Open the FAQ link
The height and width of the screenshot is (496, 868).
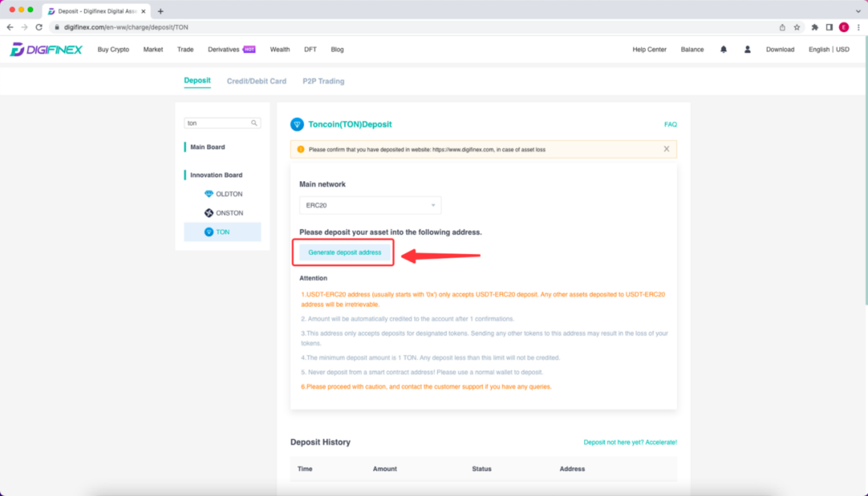(x=670, y=124)
